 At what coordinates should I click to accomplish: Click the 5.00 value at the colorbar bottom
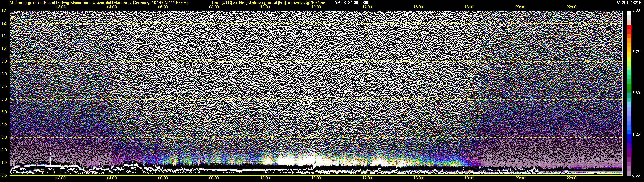pos(636,176)
